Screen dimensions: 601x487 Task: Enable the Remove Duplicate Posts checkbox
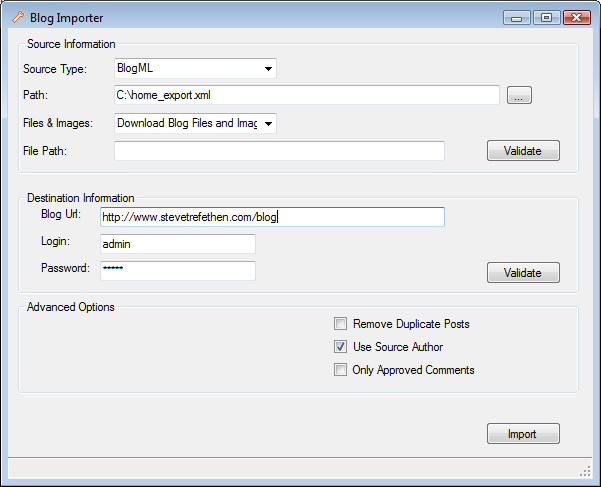pos(341,324)
